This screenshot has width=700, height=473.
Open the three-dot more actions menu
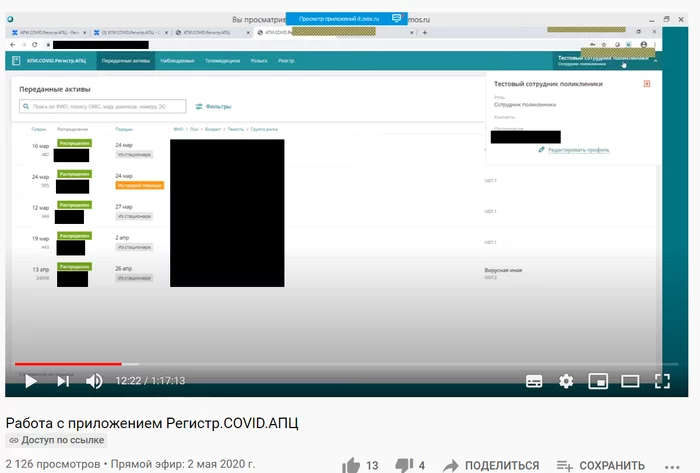(x=672, y=467)
